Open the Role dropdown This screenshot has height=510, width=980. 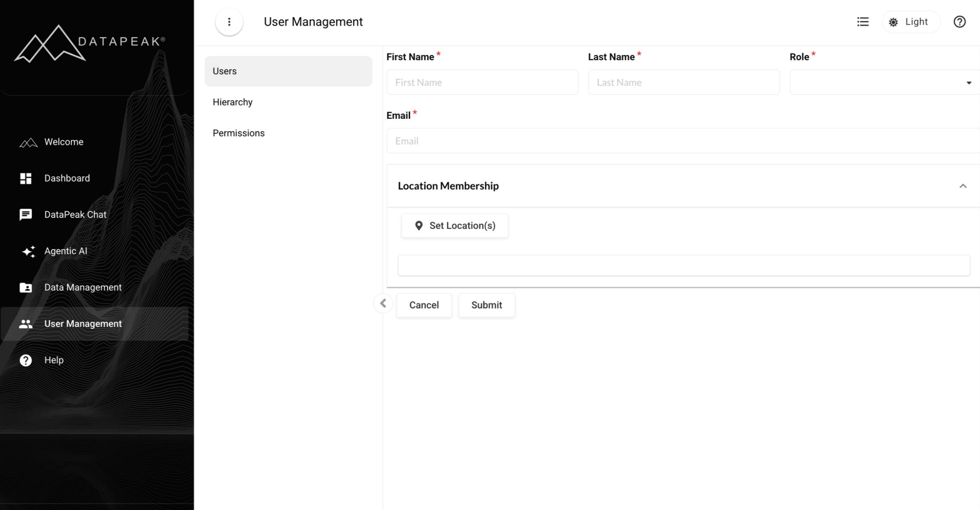(885, 82)
